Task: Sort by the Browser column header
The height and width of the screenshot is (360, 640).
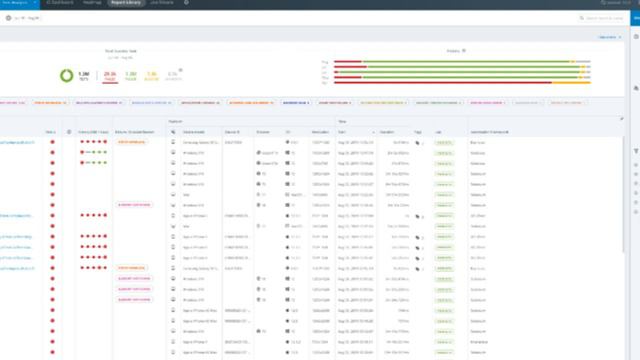Action: [263, 132]
